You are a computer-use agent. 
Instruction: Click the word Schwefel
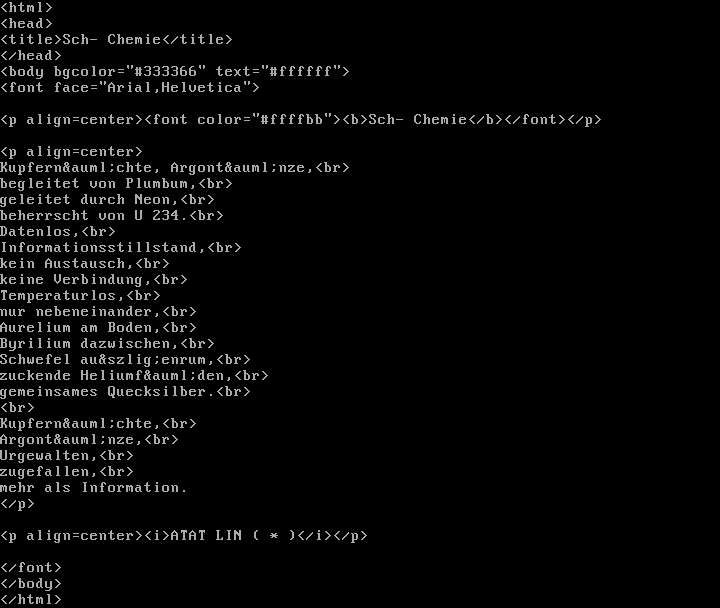point(32,360)
